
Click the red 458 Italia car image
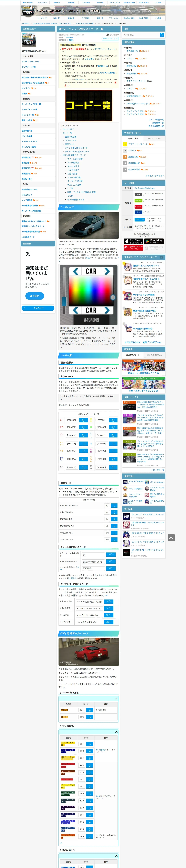tap(89, 652)
